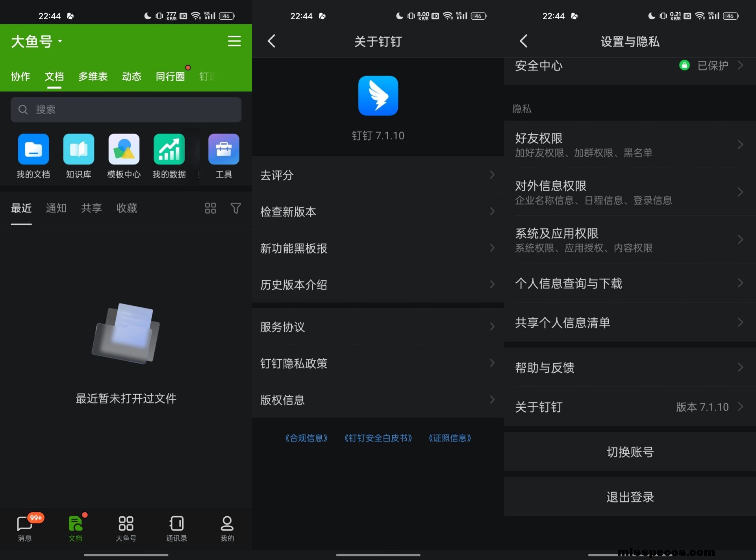This screenshot has height=560, width=756.
Task: Open 好友权限 row chevron
Action: [x=740, y=144]
